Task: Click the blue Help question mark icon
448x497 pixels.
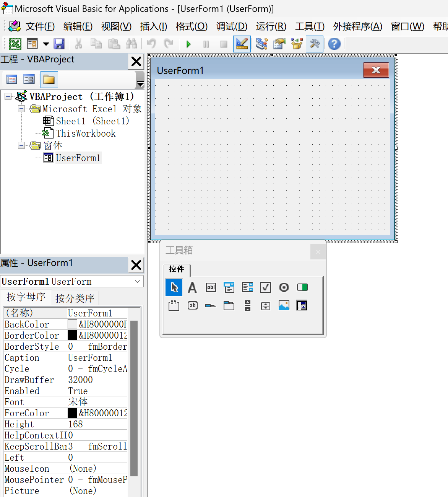Action: click(x=334, y=44)
